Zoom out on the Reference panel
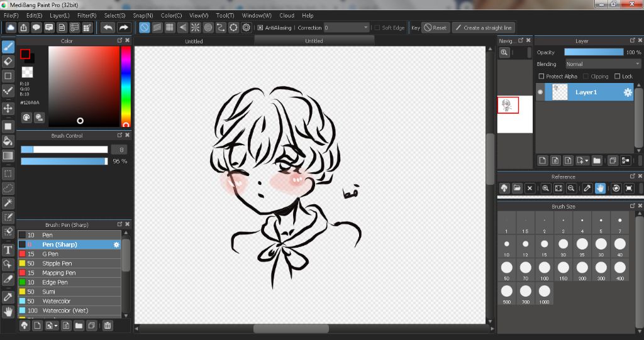This screenshot has height=340, width=644. tap(571, 188)
